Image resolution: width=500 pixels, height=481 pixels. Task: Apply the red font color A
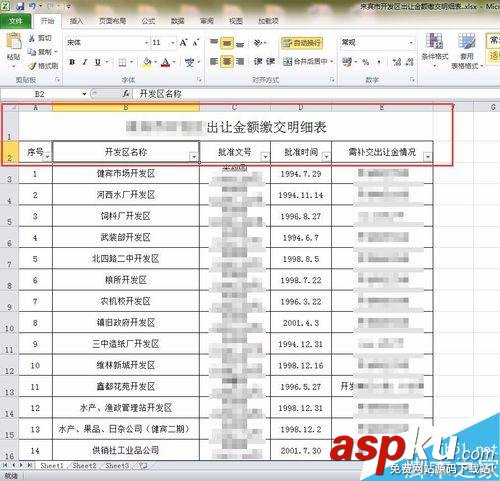166,62
